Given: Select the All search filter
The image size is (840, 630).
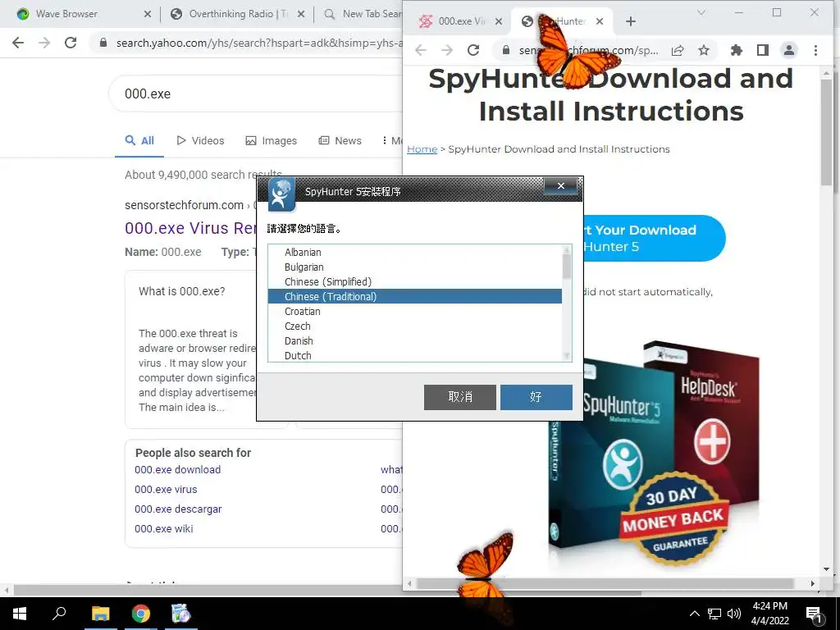Looking at the screenshot, I should click(x=139, y=140).
